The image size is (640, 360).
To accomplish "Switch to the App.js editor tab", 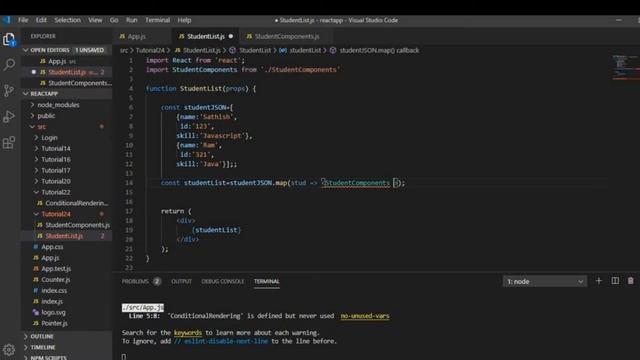I will tap(142, 36).
